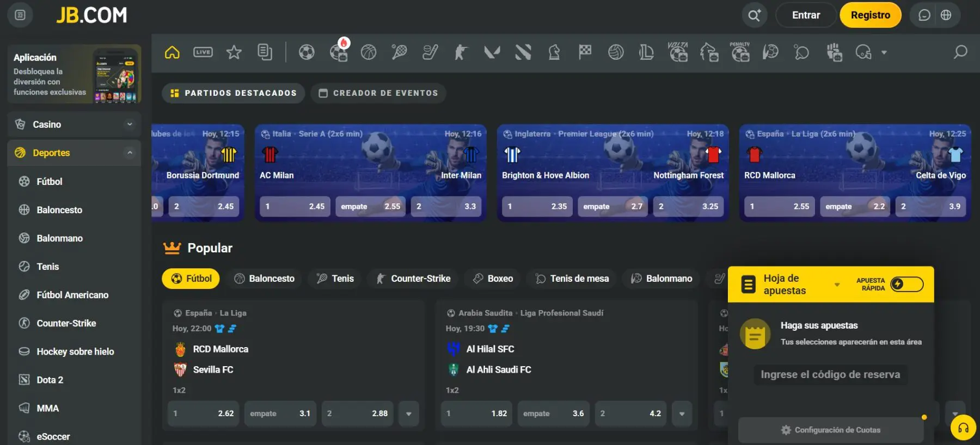Screen dimensions: 980x445
Task: Open the header search icon next to Entrar
Action: tap(754, 15)
